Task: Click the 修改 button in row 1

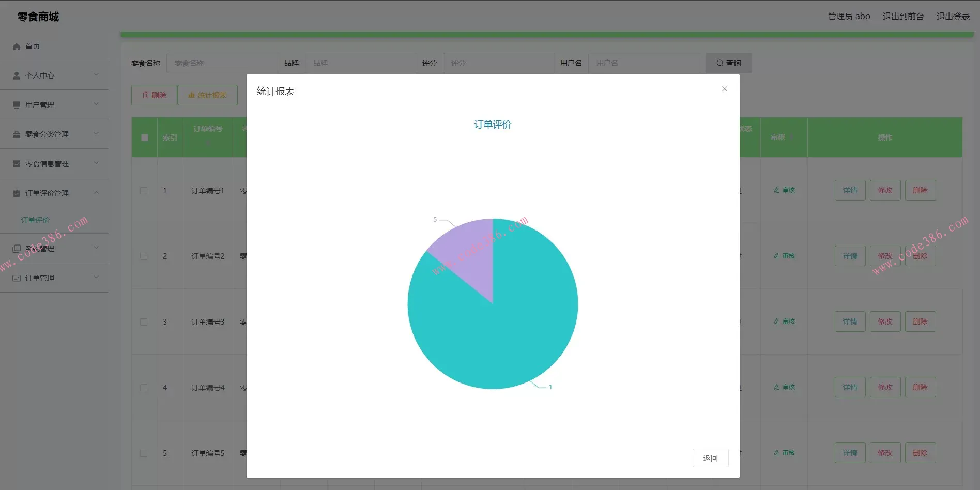Action: 885,190
